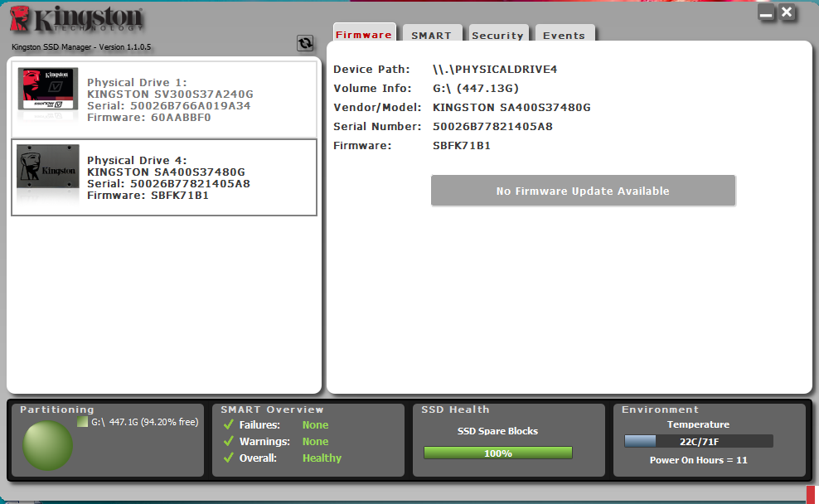Viewport: 819px width, 504px height.
Task: Switch to the Security tab
Action: pyautogui.click(x=498, y=34)
